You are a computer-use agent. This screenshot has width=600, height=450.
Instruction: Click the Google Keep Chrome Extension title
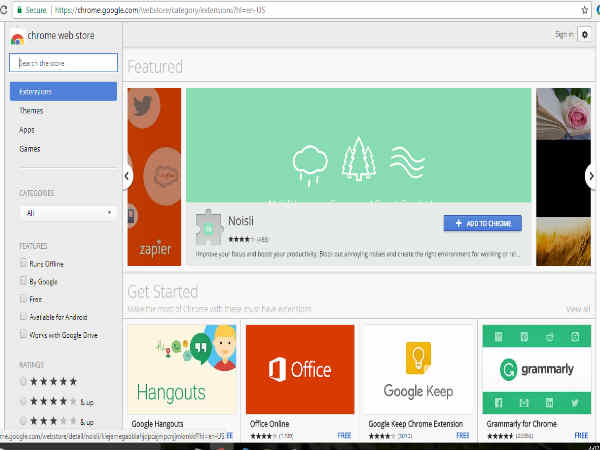click(416, 424)
